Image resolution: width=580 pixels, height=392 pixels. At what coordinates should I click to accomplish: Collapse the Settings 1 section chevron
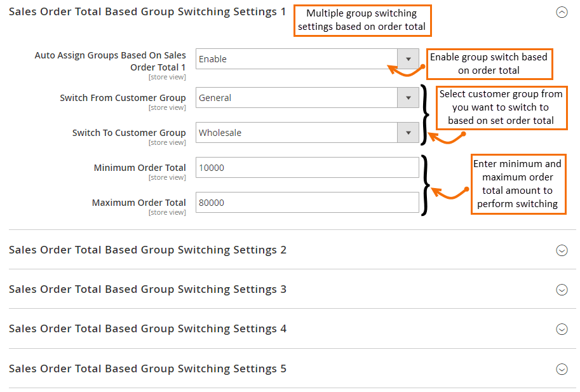point(562,12)
